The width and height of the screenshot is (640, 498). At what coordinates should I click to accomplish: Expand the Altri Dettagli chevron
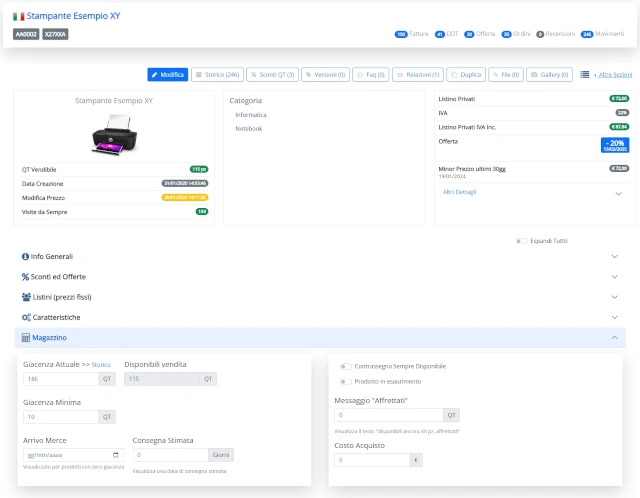(x=618, y=193)
